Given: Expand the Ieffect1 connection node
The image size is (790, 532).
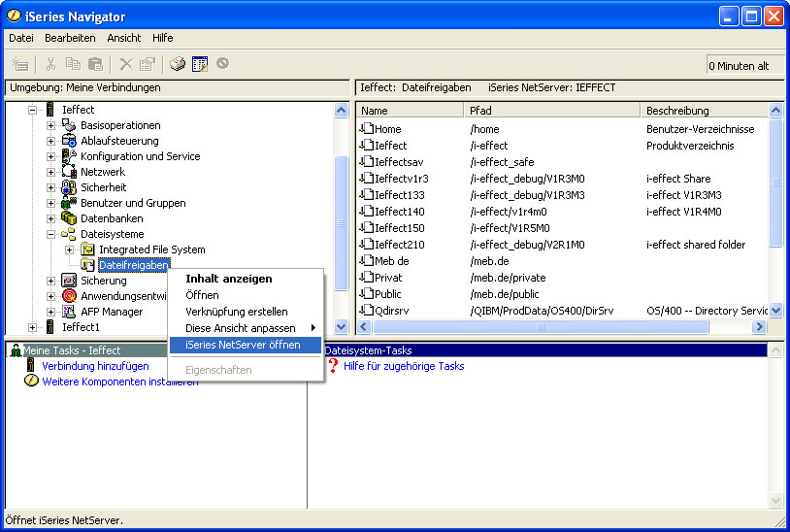Looking at the screenshot, I should 33,327.
